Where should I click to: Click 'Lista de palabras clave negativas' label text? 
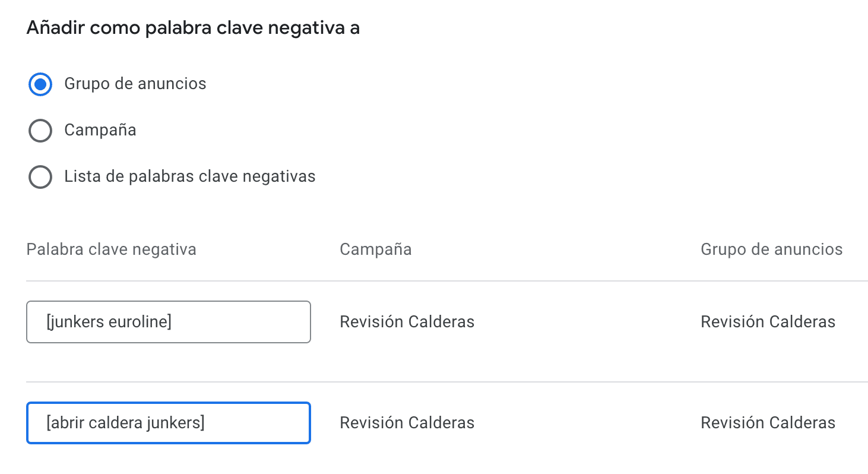tap(190, 176)
